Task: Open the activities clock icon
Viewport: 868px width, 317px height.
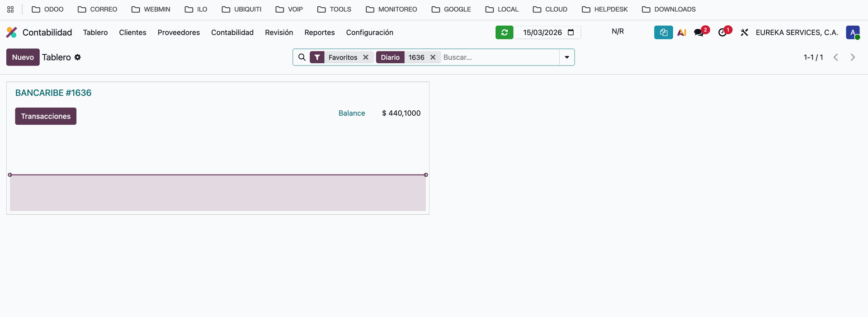Action: point(722,33)
